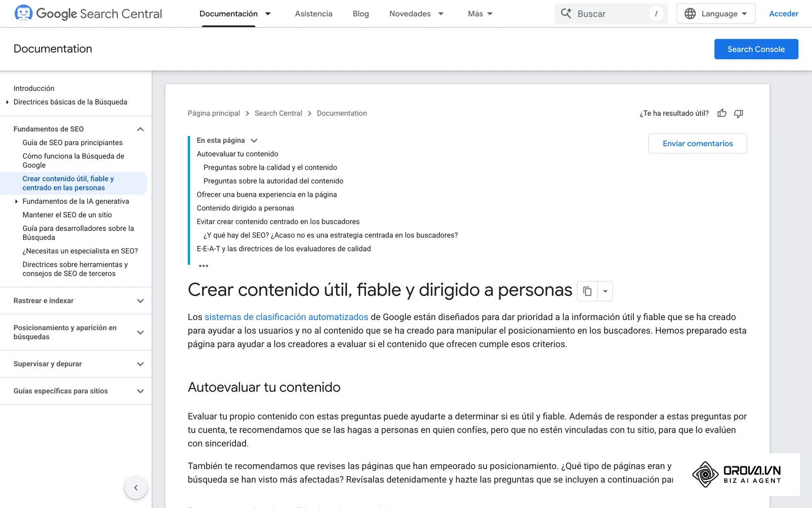Open Cómo funciona la Búsqueda de Google

click(x=73, y=161)
